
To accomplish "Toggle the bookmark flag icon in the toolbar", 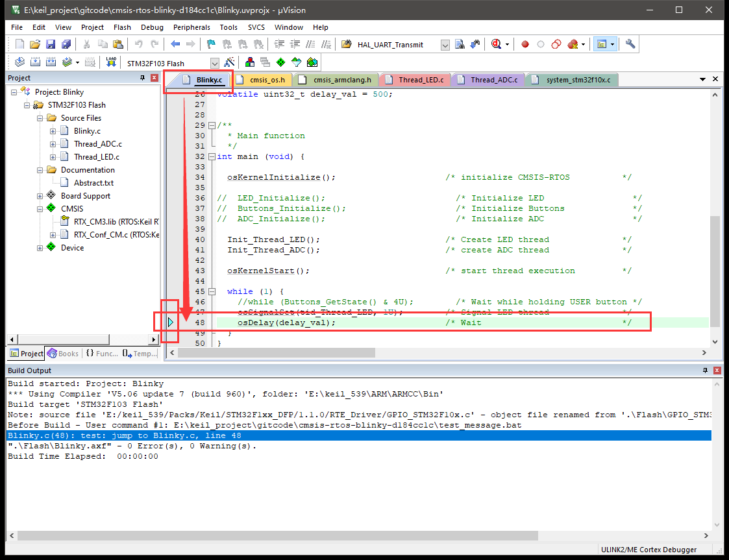I will tap(211, 44).
